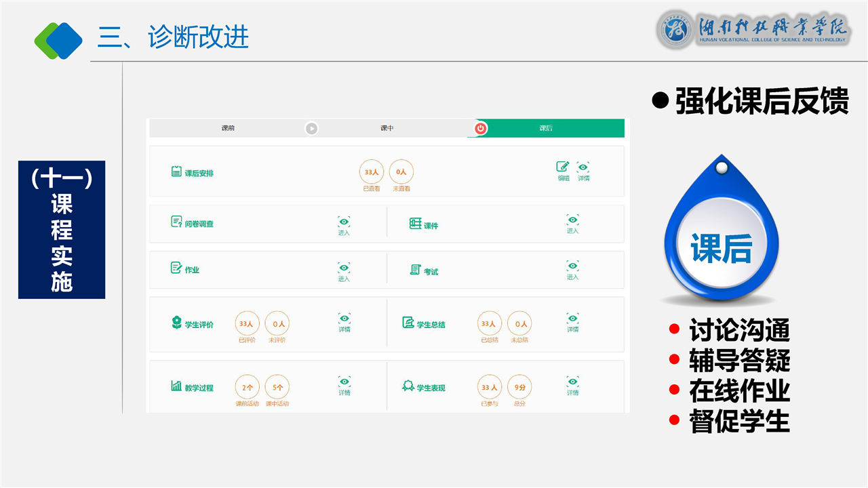Open 详情 eye icon for 课后安排
The image size is (868, 488).
583,167
